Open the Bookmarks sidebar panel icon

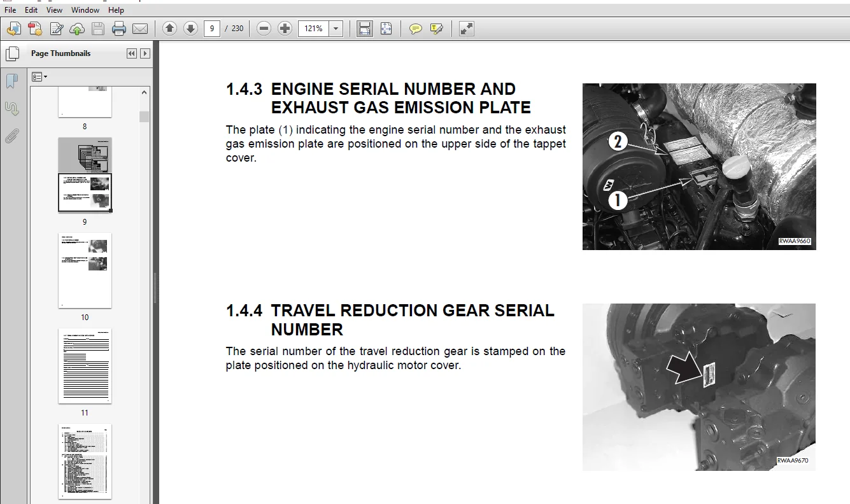tap(11, 81)
